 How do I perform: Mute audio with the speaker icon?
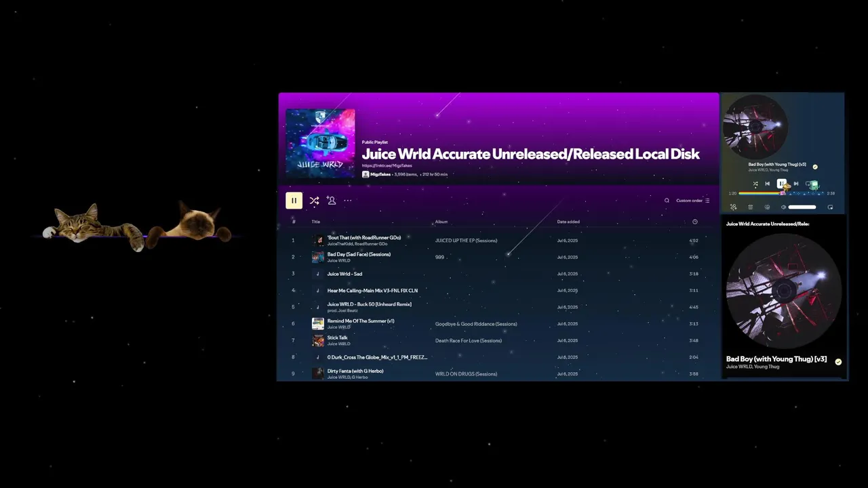(784, 207)
